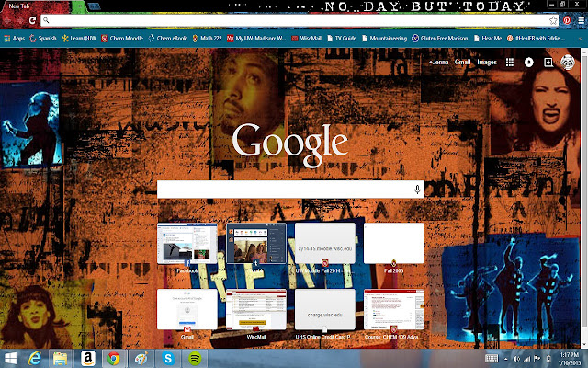Open the +Jenna Google+ link
588x368 pixels.
438,62
